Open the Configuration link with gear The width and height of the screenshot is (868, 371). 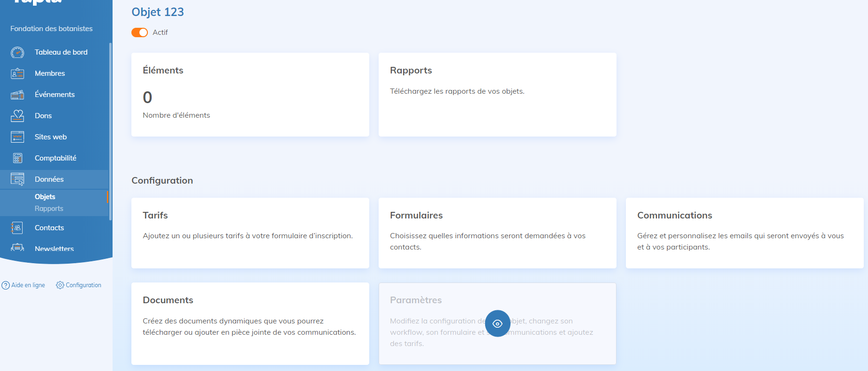pyautogui.click(x=79, y=285)
